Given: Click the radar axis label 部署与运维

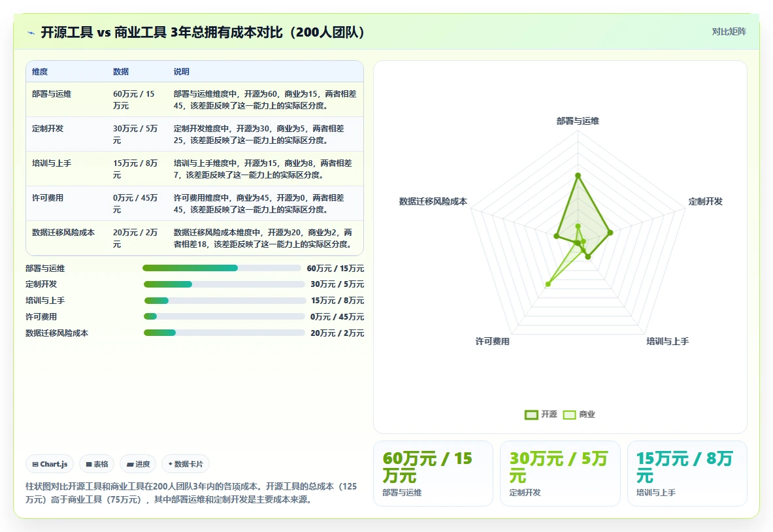Looking at the screenshot, I should click(x=578, y=122).
